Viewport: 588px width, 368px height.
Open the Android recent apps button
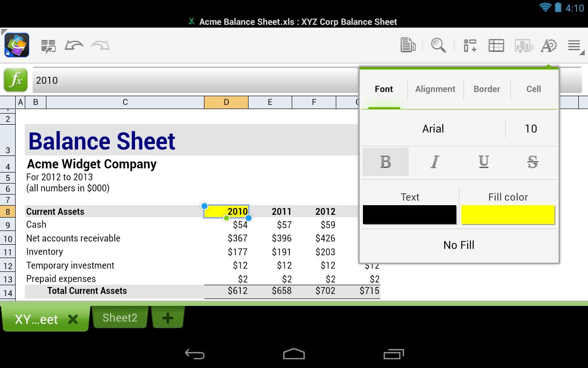[x=393, y=354]
